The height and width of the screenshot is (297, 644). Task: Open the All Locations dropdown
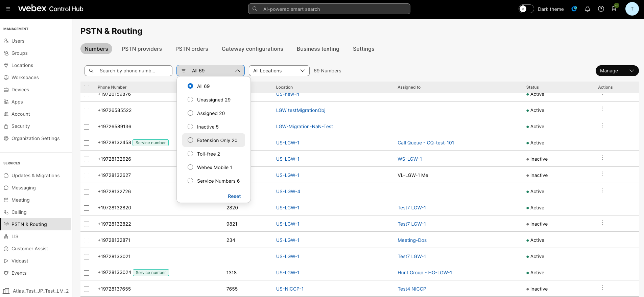click(279, 71)
